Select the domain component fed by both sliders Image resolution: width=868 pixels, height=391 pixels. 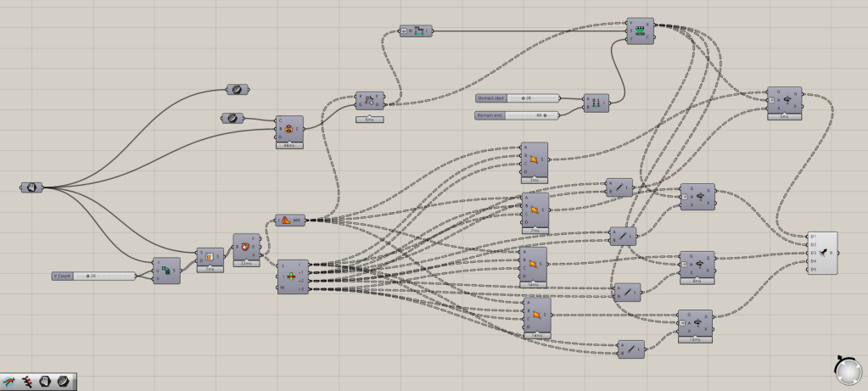pos(596,103)
